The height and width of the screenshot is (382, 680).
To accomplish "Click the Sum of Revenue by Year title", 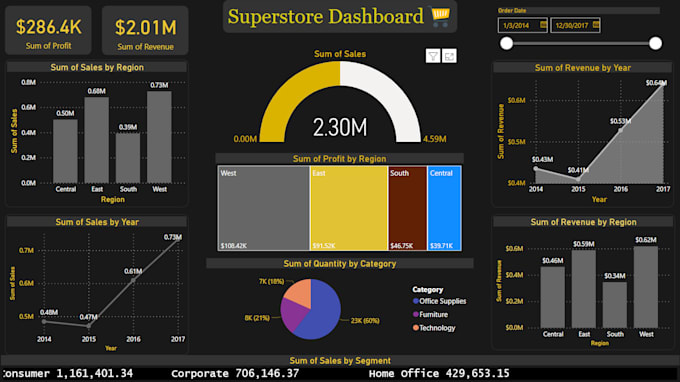I will [x=583, y=68].
